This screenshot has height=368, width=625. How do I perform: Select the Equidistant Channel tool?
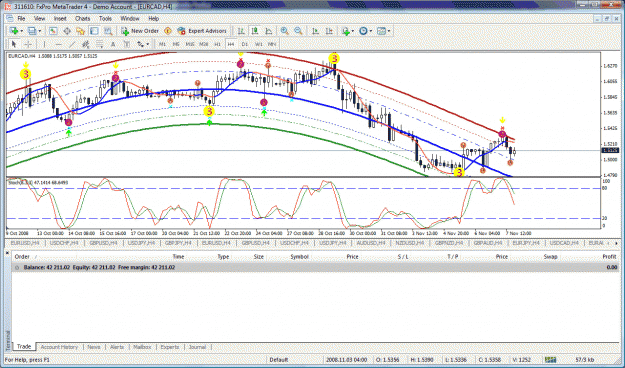coord(86,44)
